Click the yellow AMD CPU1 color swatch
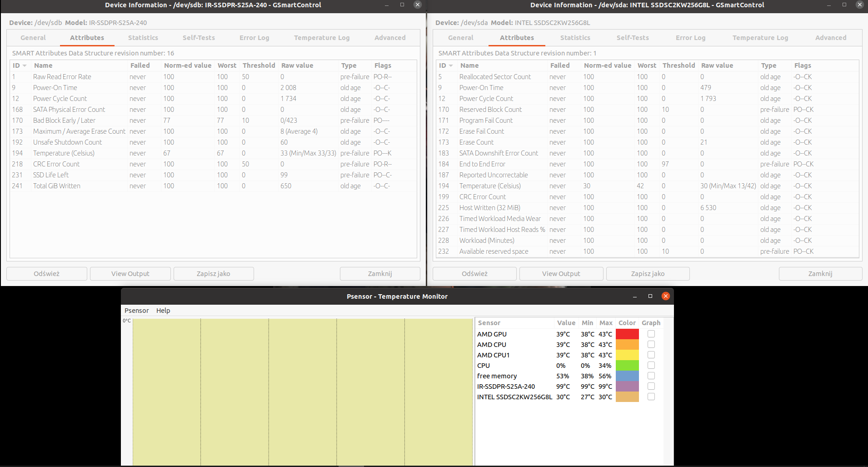The height and width of the screenshot is (467, 868). [x=627, y=355]
